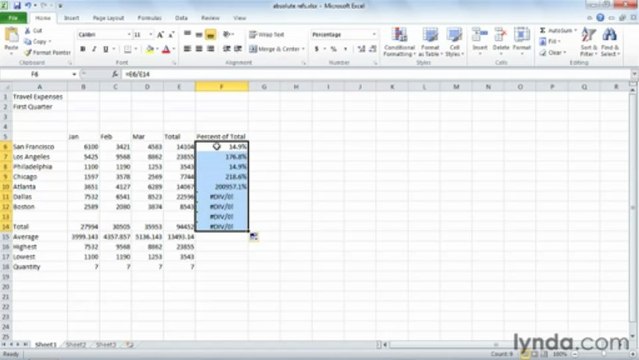Screen dimensions: 639x360
Task: Apply Percent Style icon
Action: coord(334,49)
